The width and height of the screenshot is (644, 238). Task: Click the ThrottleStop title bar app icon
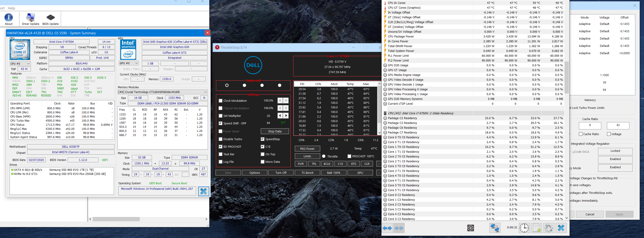217,47
